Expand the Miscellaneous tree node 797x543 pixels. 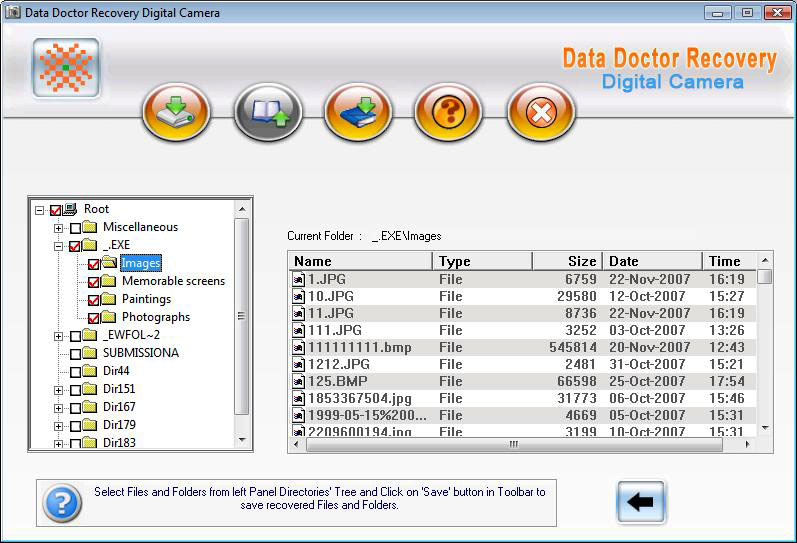[58, 228]
